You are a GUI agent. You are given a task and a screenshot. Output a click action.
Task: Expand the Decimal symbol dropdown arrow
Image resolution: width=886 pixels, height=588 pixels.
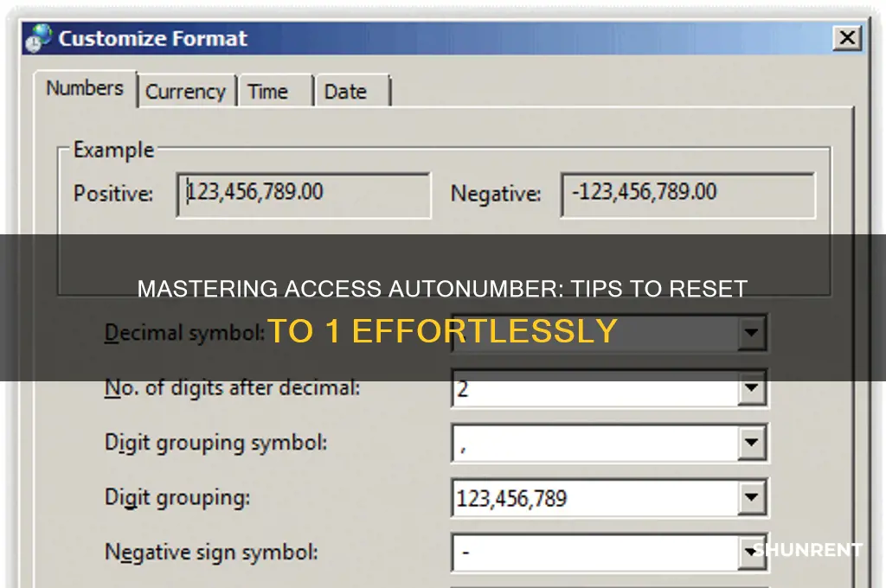[752, 333]
